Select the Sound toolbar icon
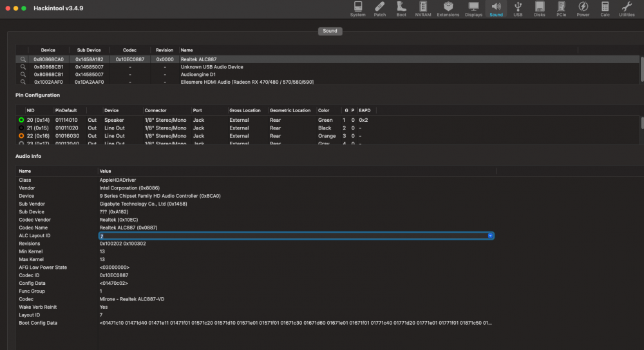 [496, 9]
